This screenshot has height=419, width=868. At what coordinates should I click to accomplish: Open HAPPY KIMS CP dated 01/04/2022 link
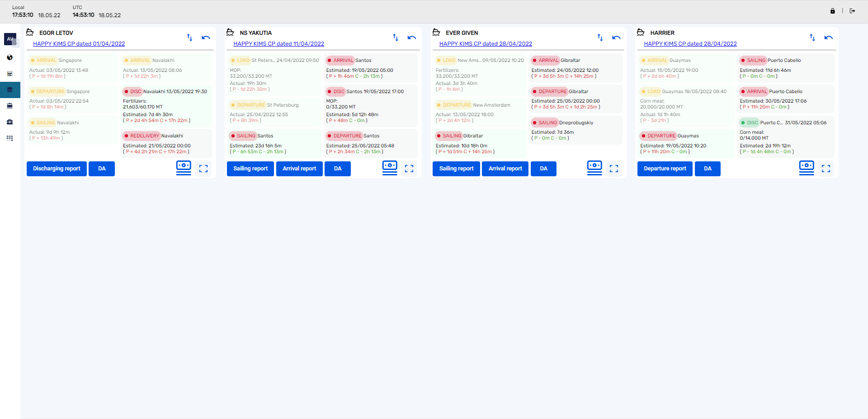point(79,44)
